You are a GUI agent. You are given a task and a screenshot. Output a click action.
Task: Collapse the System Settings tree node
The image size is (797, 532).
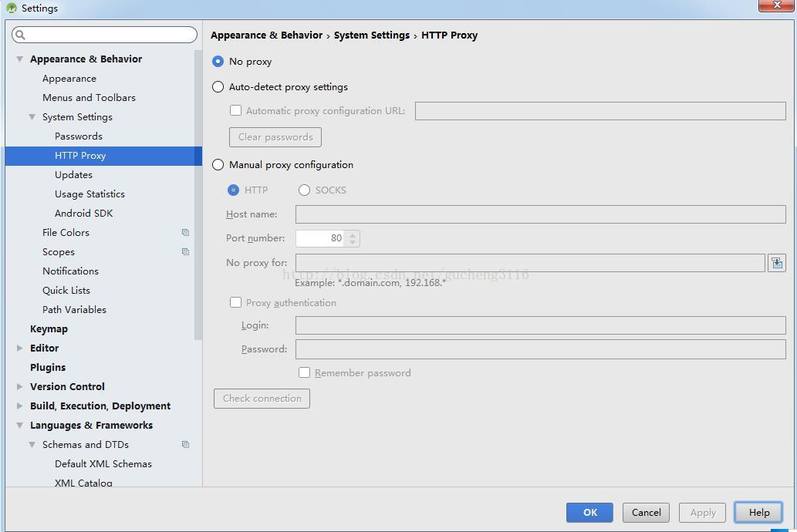tap(32, 117)
